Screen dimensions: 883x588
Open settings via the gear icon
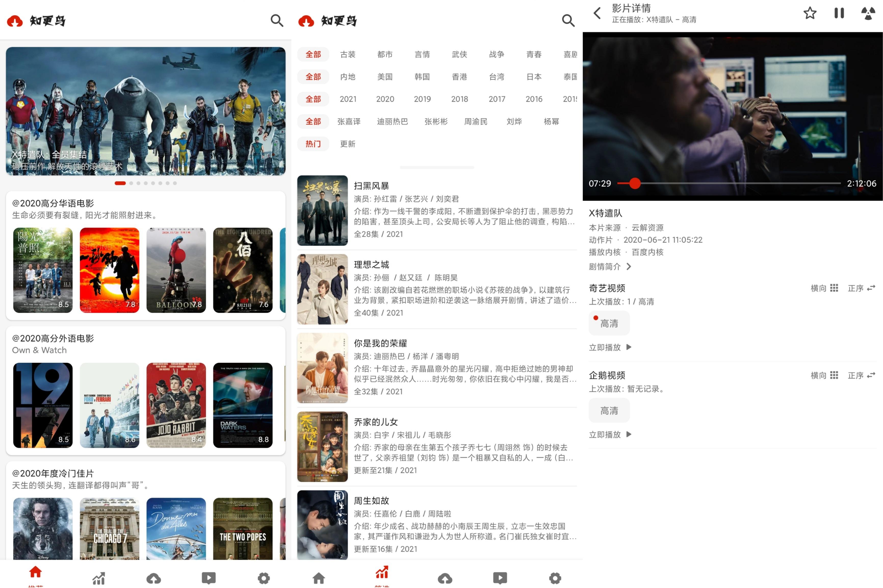click(264, 577)
